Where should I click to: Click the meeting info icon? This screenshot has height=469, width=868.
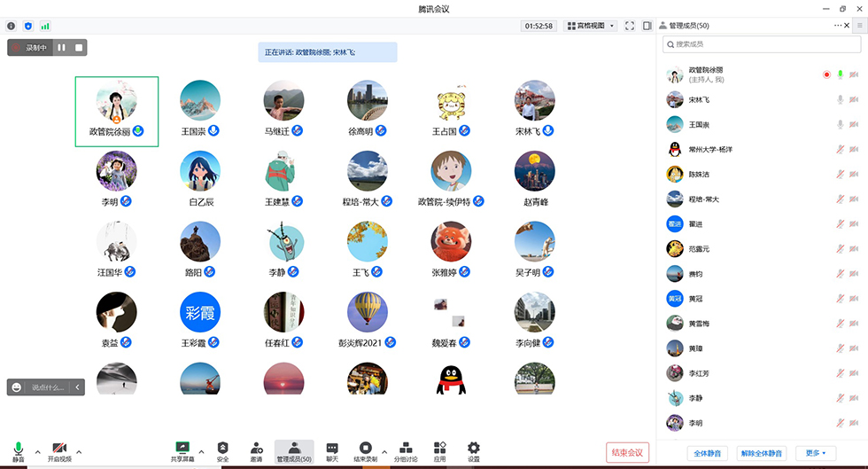[12, 27]
